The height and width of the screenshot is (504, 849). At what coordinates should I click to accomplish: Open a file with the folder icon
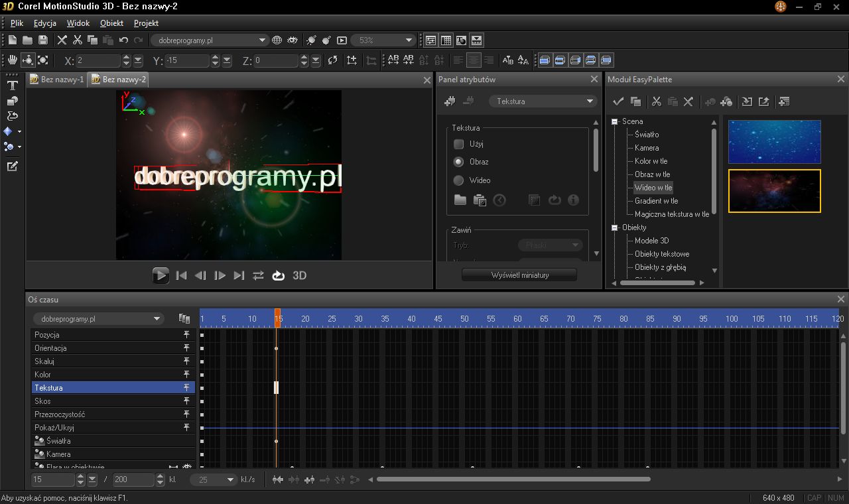[x=27, y=40]
